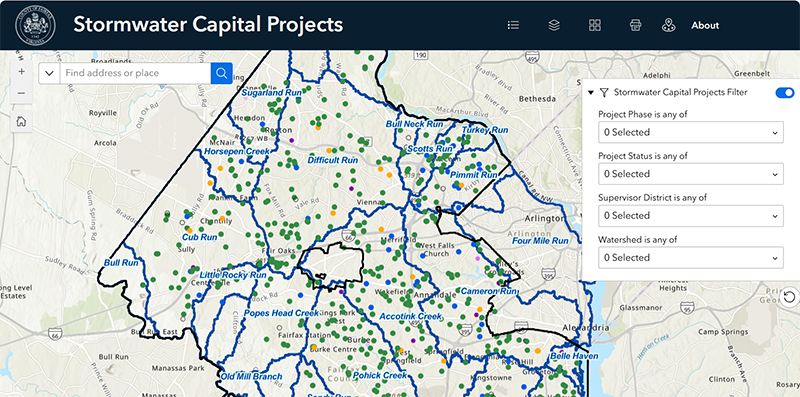
Task: Click the Horsepen Creek watershed label
Action: [237, 152]
